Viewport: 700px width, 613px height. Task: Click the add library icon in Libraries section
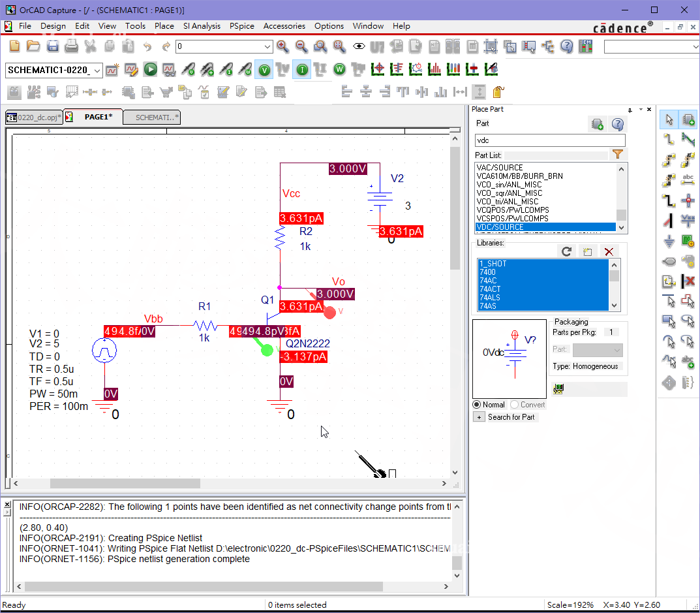point(588,251)
